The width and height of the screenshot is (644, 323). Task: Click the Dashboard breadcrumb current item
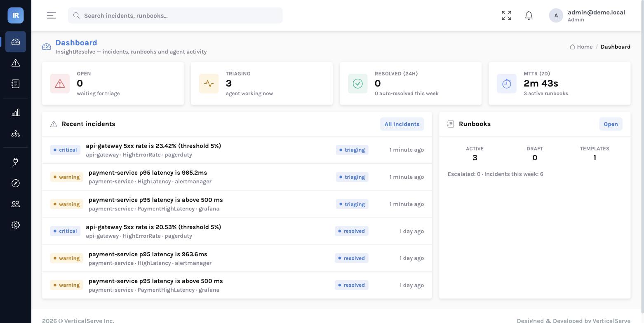click(x=616, y=47)
